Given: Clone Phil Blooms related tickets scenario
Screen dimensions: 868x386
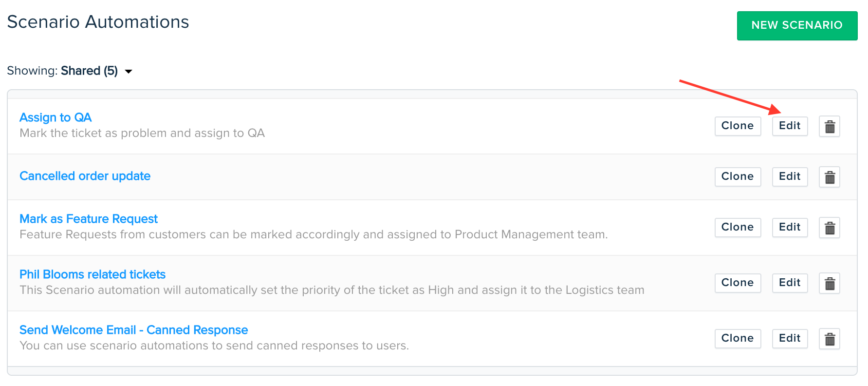Looking at the screenshot, I should (737, 283).
